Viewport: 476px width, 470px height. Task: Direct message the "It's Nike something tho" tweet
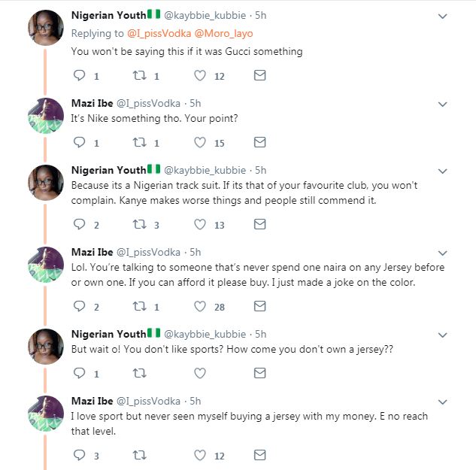click(x=259, y=142)
